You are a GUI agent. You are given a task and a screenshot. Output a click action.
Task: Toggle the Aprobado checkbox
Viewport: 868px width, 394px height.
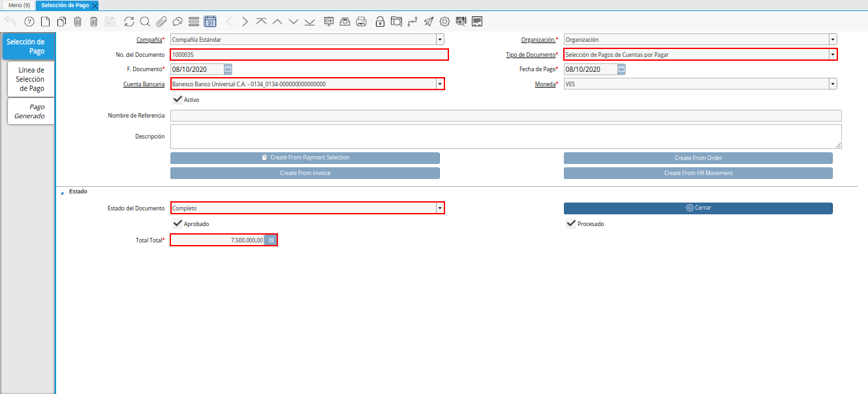tap(177, 223)
